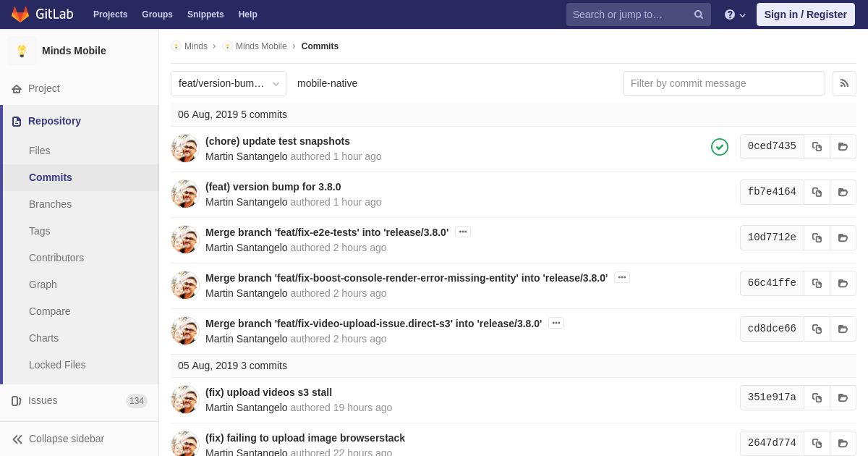Image resolution: width=868 pixels, height=456 pixels.
Task: Open the GitLab logo home link
Action: [x=42, y=14]
